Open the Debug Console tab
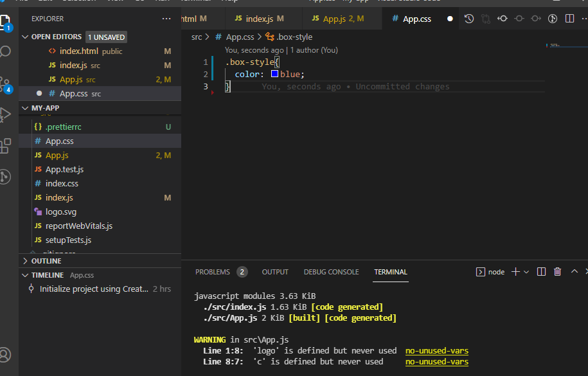This screenshot has height=376, width=588. tap(331, 272)
